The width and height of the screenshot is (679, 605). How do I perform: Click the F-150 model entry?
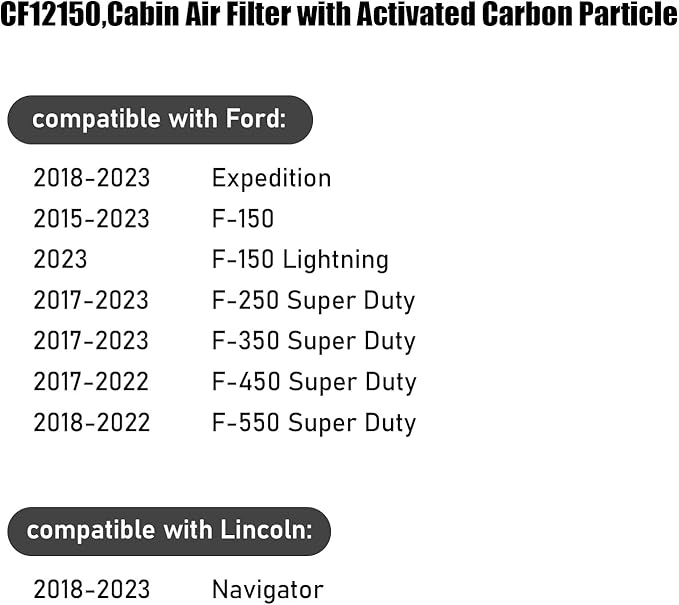click(x=242, y=219)
